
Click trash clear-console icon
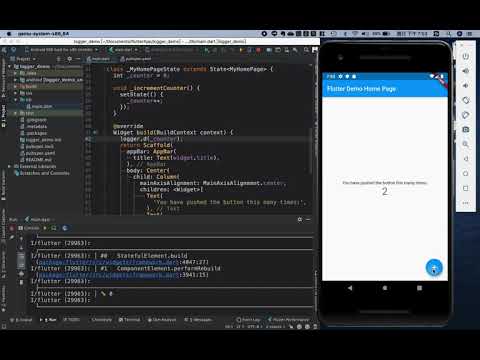click(21, 282)
